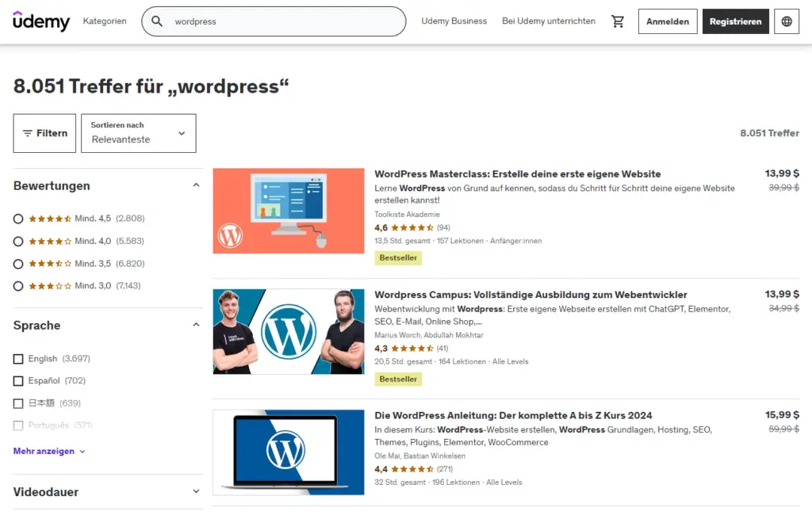The width and height of the screenshot is (812, 515).
Task: Click the 4,3 star rating of Wordpress Campus
Action: click(x=412, y=349)
